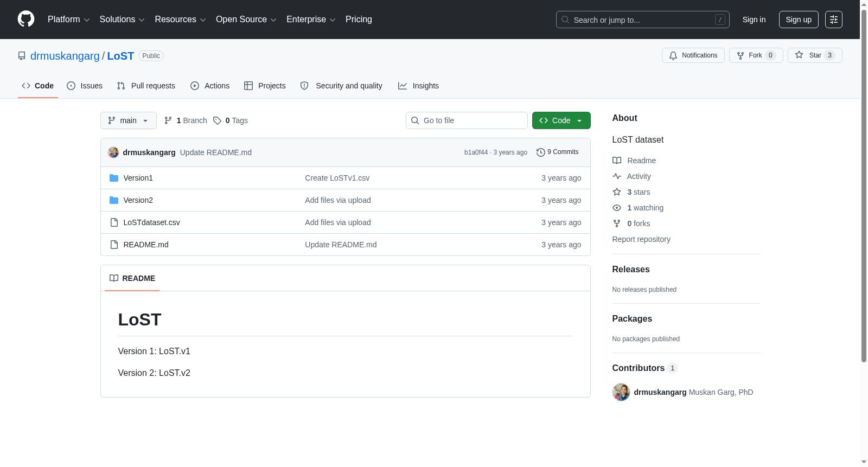View the 1 Branch list

click(x=186, y=120)
